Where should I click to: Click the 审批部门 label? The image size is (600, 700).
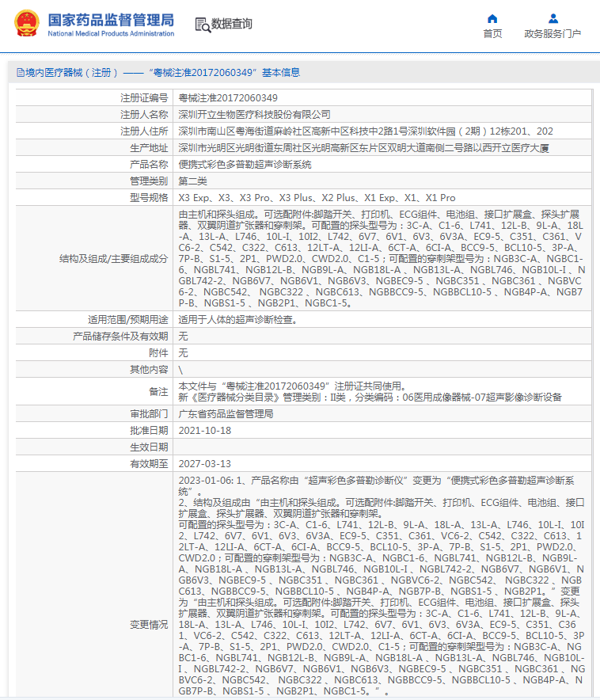point(149,414)
